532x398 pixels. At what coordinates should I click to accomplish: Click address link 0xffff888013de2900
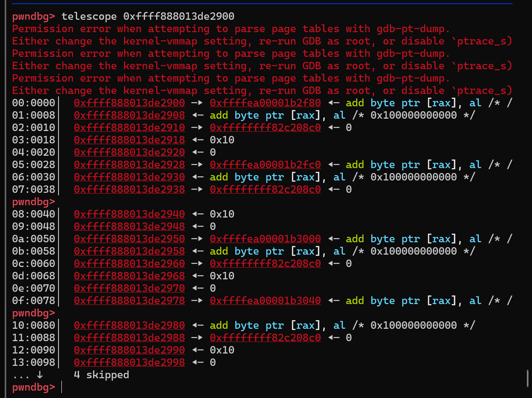pos(129,103)
